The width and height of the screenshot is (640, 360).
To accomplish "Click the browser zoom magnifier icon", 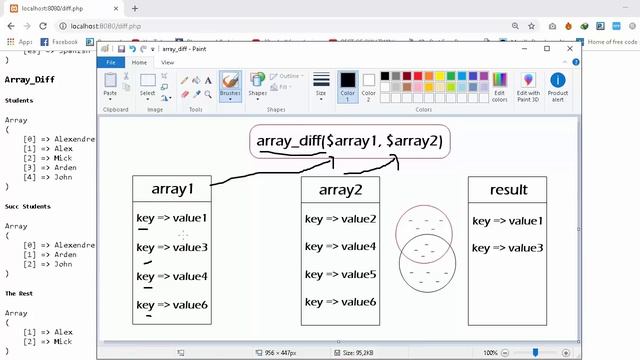I will click(515, 26).
